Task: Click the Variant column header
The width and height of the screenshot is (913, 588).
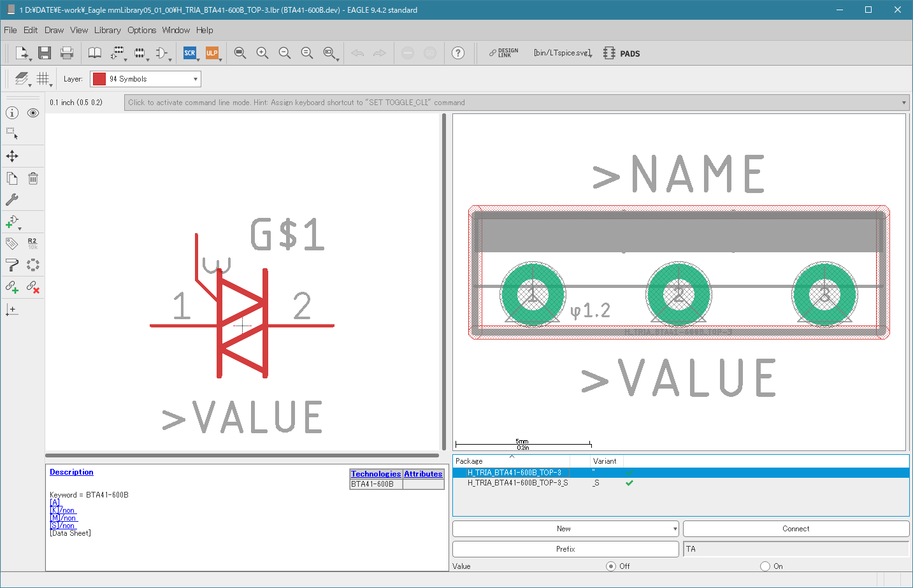Action: (606, 461)
